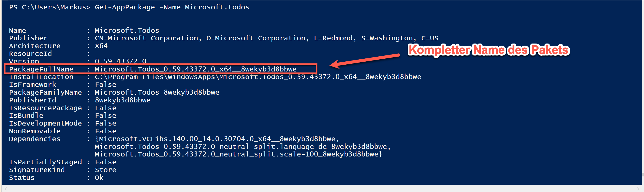
Task: Click the horizontal scrollbar right arrow
Action: point(638,189)
